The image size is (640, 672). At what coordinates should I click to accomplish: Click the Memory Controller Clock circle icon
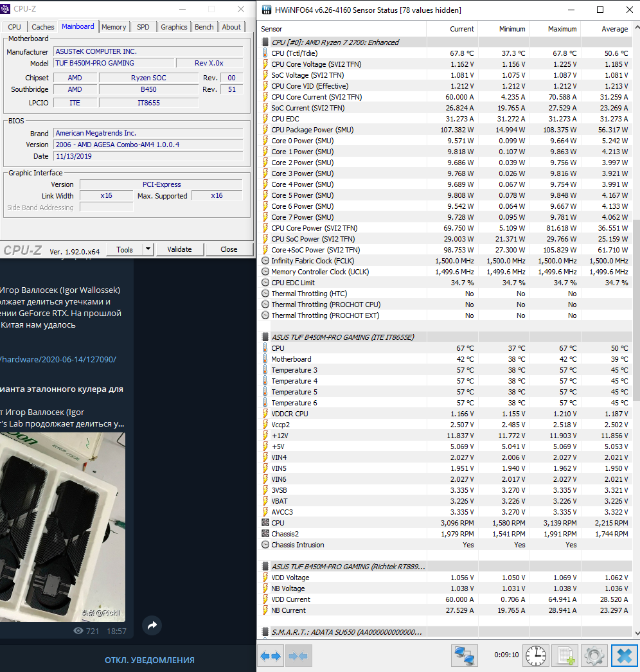[265, 272]
